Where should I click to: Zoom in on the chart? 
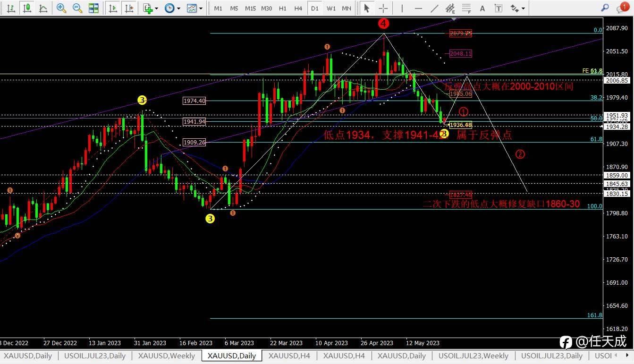coord(61,8)
